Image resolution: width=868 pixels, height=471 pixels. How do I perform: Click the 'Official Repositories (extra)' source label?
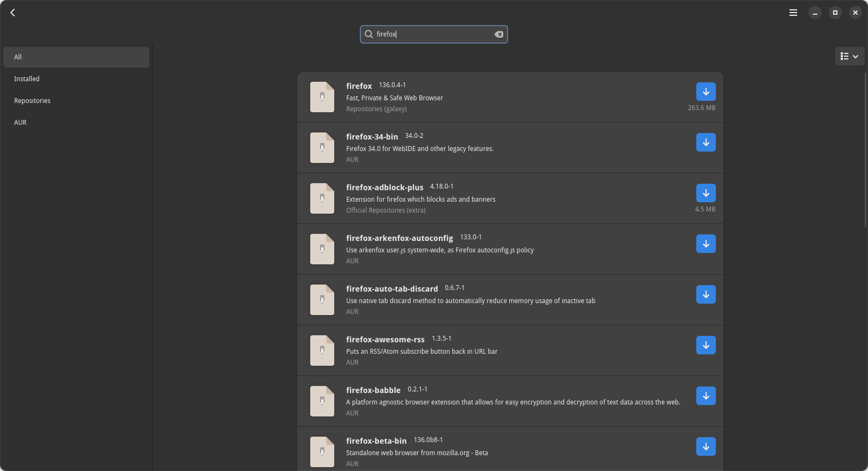(x=385, y=210)
